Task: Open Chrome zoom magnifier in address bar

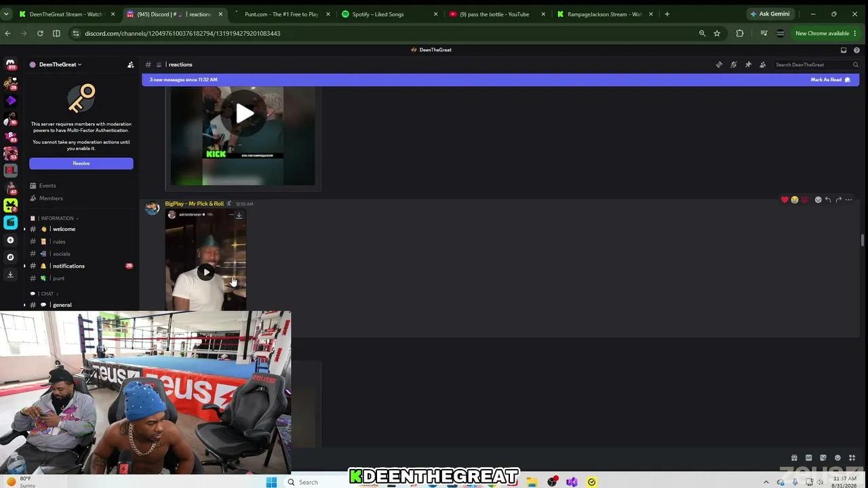Action: click(702, 33)
